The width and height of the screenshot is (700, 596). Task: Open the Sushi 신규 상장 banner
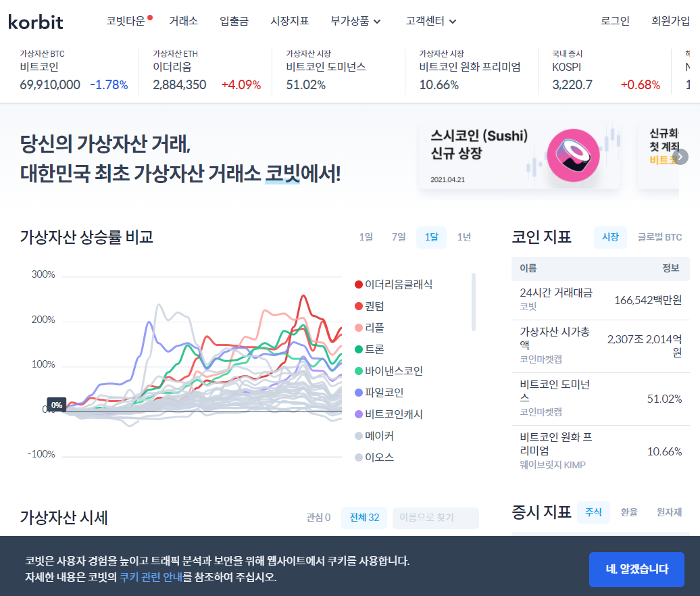click(x=519, y=156)
